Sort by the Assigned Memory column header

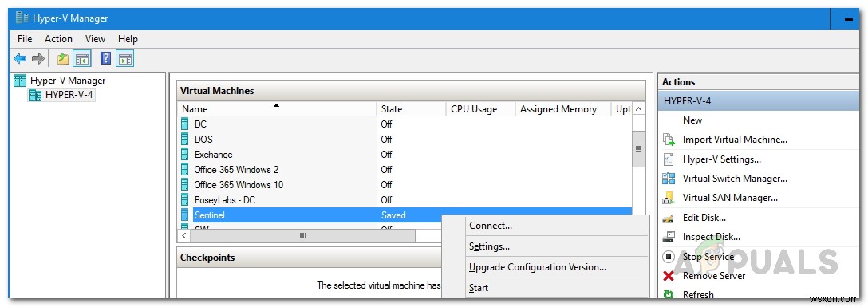[x=563, y=109]
